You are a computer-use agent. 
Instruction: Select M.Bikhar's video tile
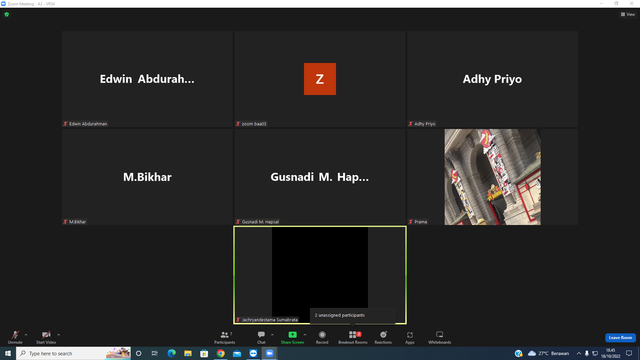tap(147, 177)
